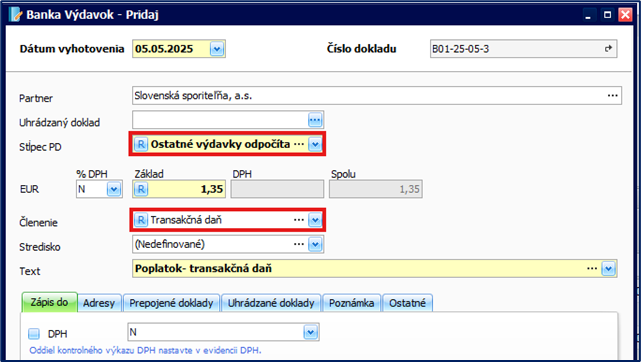Expand the Stĺpec PD dropdown
This screenshot has height=362, width=641.
(315, 144)
